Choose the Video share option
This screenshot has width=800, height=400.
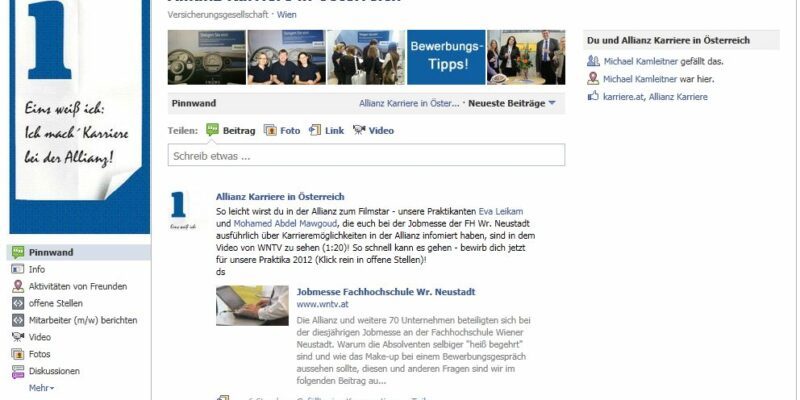click(x=373, y=131)
